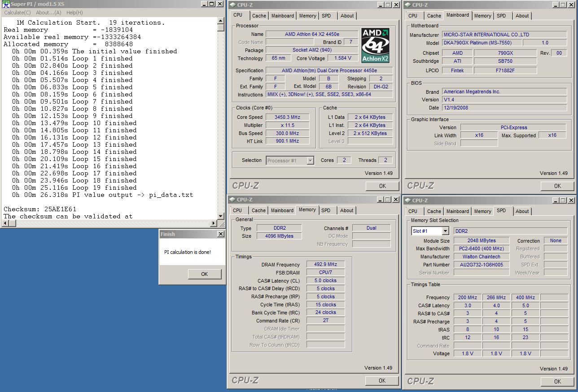Select CPU tab in the Mainboard CPU-Z window
The image size is (578, 392).
click(413, 16)
